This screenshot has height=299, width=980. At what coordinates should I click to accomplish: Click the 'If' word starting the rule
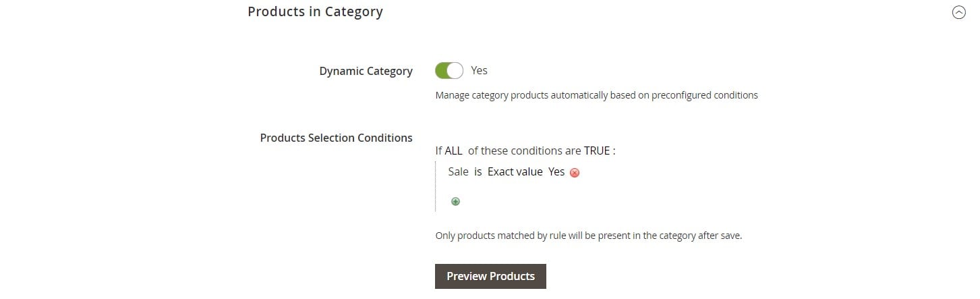(438, 151)
